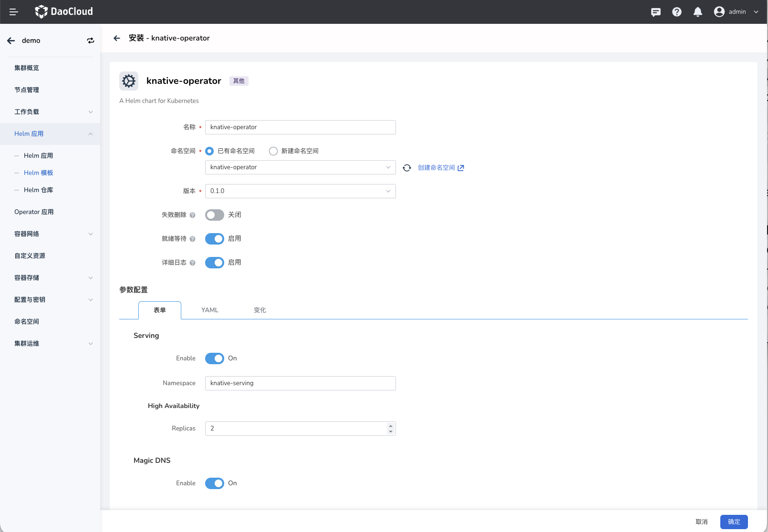Click the help question mark icon
Image resolution: width=768 pixels, height=532 pixels.
coord(677,12)
